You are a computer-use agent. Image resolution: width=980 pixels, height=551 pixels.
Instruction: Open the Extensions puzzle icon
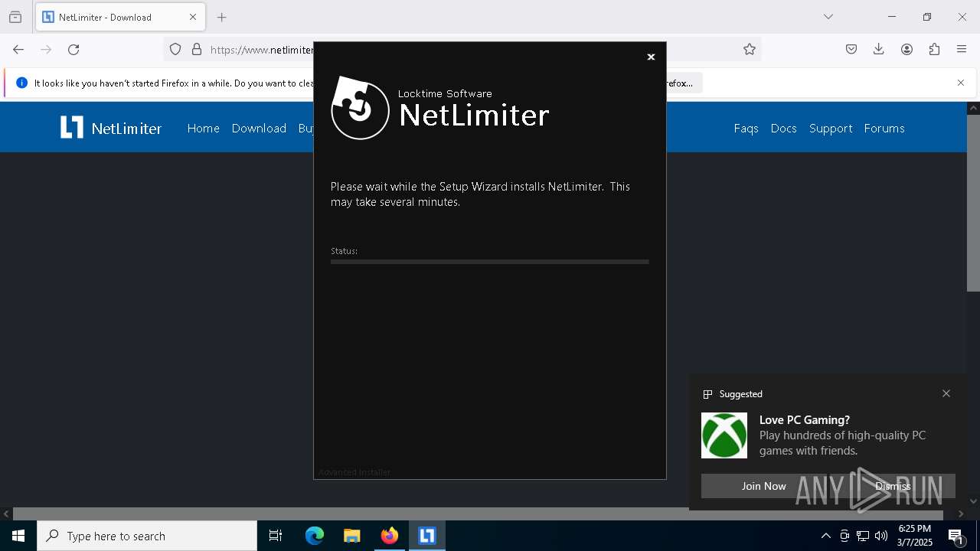coord(934,50)
